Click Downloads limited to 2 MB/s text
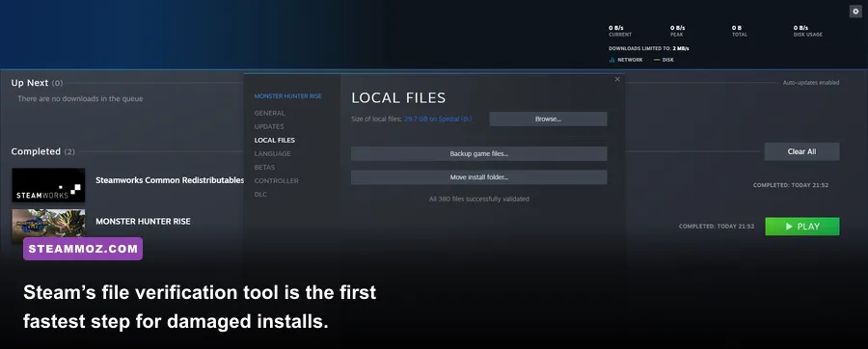 click(649, 48)
